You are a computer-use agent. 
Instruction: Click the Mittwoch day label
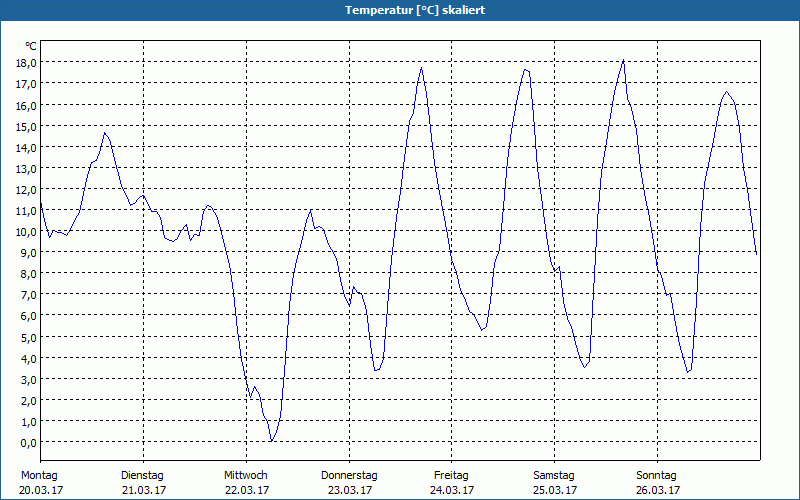pyautogui.click(x=246, y=476)
